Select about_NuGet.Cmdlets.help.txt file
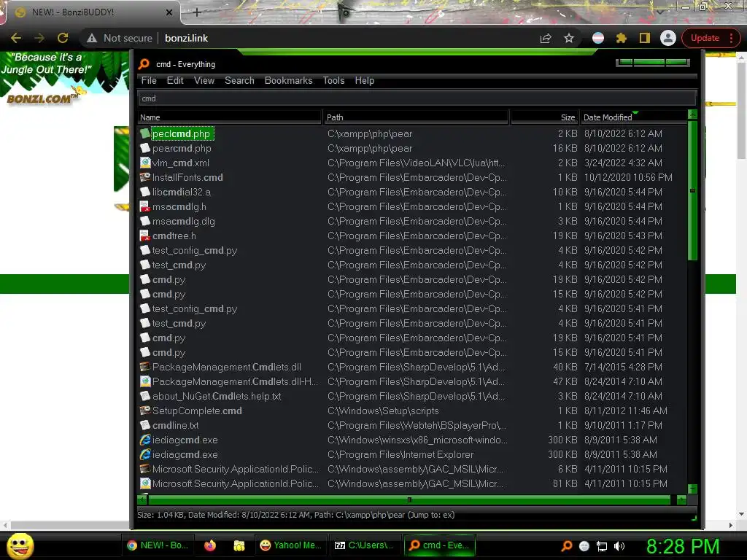Screen dimensions: 747x560 coord(217,396)
